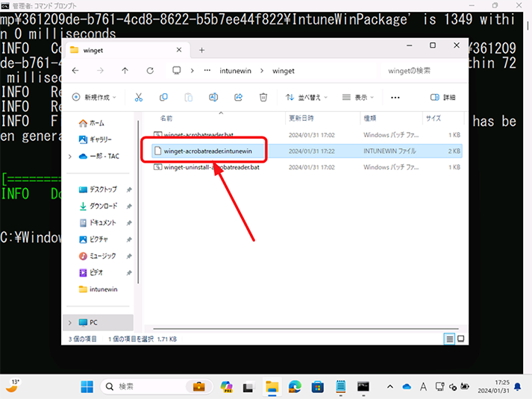Close the winget tab
Image resolution: width=532 pixels, height=399 pixels.
179,50
